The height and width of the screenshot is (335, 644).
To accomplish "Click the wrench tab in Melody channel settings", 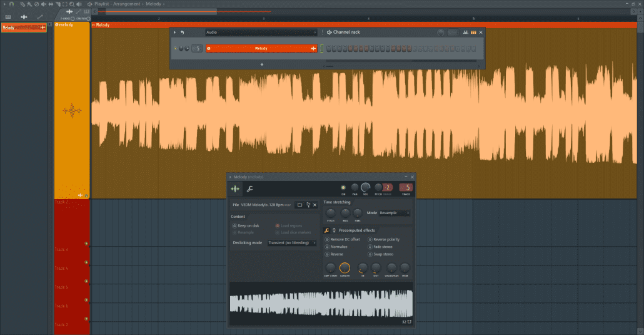I will [249, 188].
